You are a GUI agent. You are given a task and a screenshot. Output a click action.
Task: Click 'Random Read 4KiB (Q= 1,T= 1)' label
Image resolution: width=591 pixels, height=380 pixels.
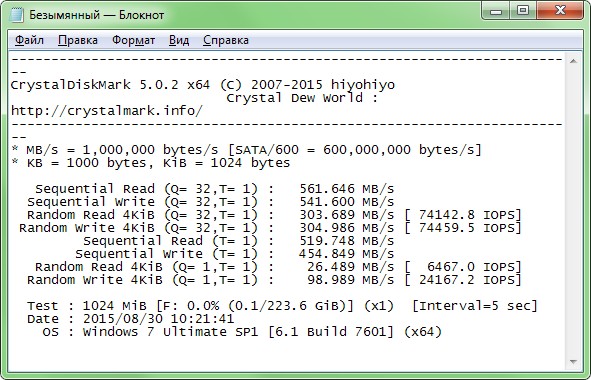(x=147, y=267)
